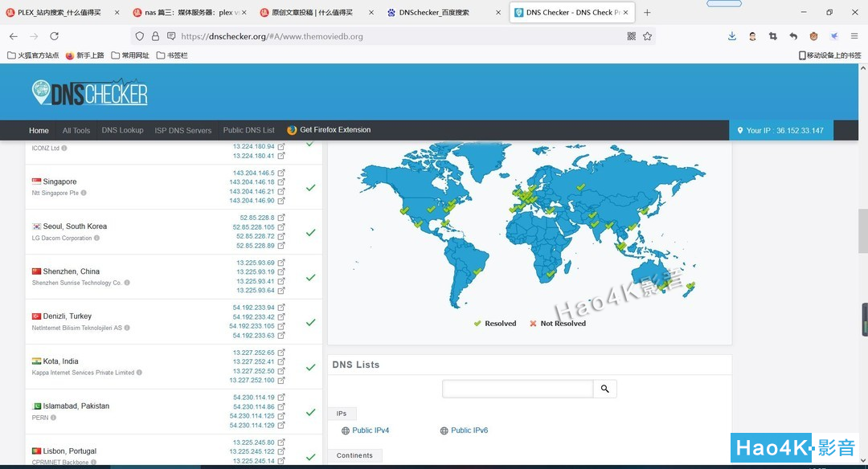Click the account avatar toolbar icon

pos(752,36)
